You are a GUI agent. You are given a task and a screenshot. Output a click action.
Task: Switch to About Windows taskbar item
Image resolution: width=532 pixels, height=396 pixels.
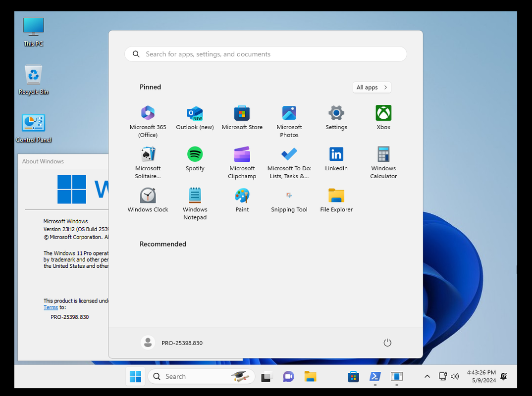tap(397, 376)
